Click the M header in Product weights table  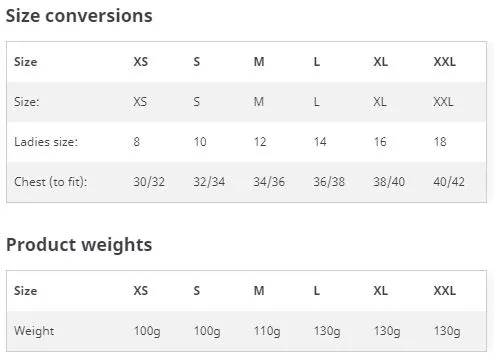(x=259, y=291)
